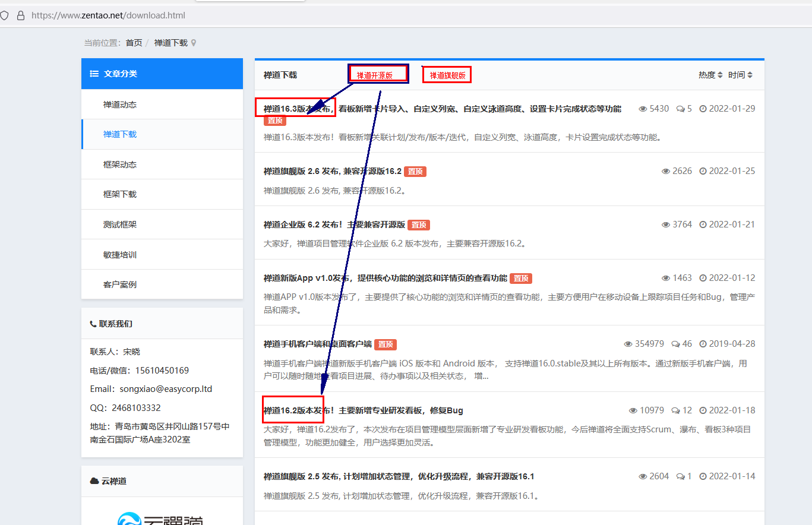This screenshot has height=525, width=812.
Task: Click the contact name 联系人：宋晓
Action: pyautogui.click(x=115, y=352)
